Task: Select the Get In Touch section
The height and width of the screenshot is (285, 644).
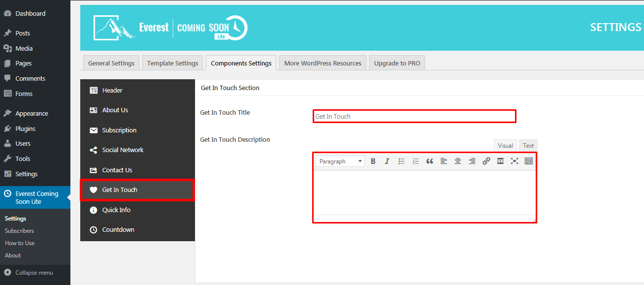Action: click(137, 190)
